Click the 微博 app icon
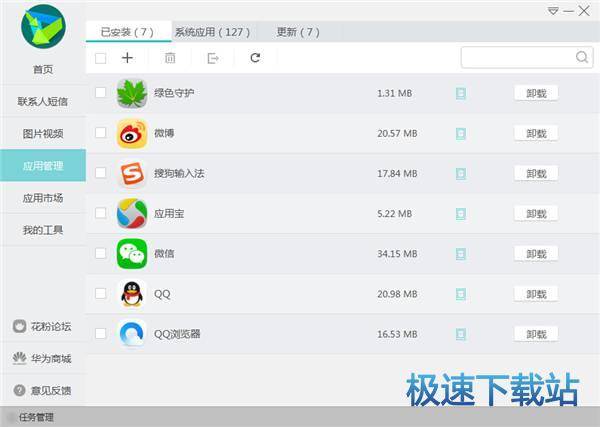The height and width of the screenshot is (427, 600). coord(132,134)
